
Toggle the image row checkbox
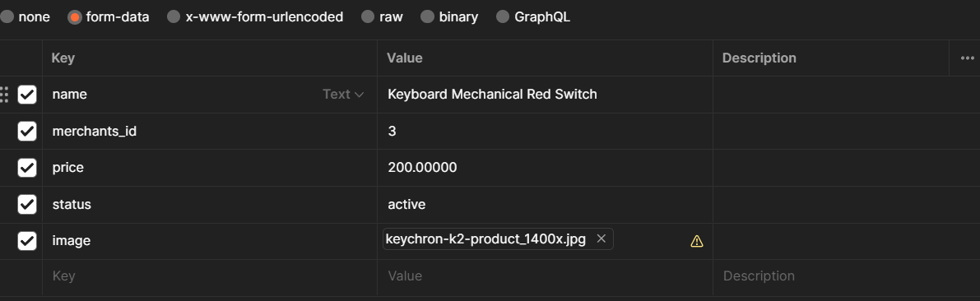27,240
